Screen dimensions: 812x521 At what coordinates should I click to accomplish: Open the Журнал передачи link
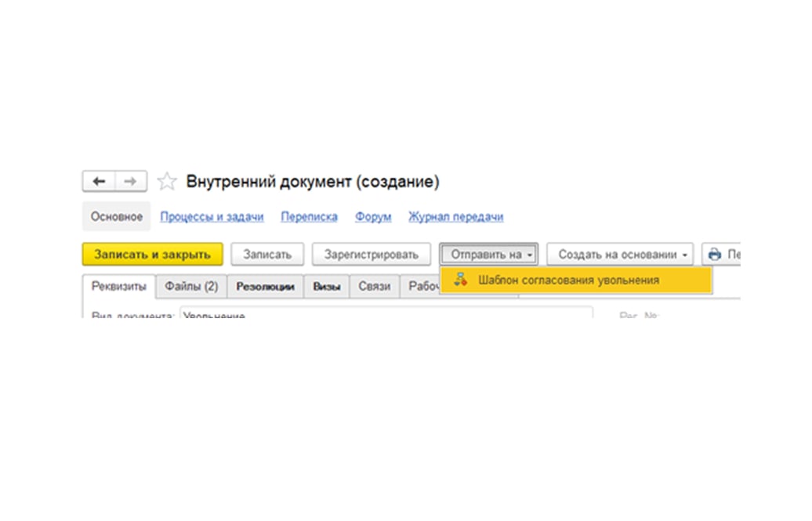click(455, 217)
